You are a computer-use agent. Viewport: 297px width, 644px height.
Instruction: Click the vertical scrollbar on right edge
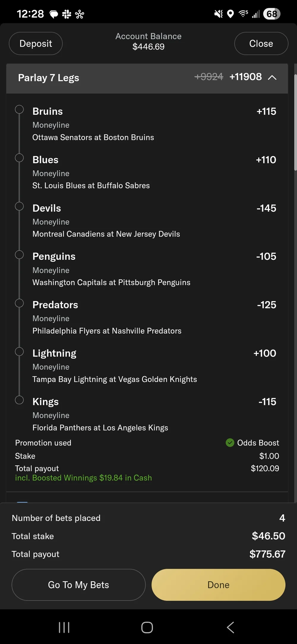(295, 122)
